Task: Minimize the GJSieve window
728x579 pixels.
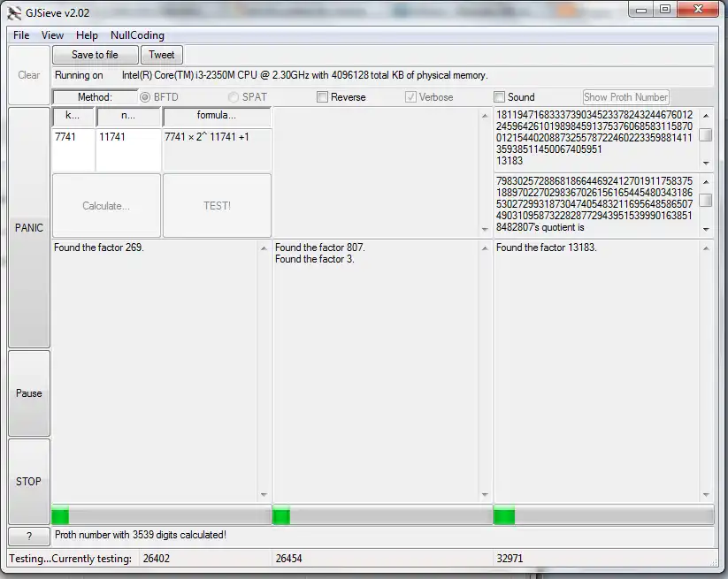Action: [x=641, y=10]
